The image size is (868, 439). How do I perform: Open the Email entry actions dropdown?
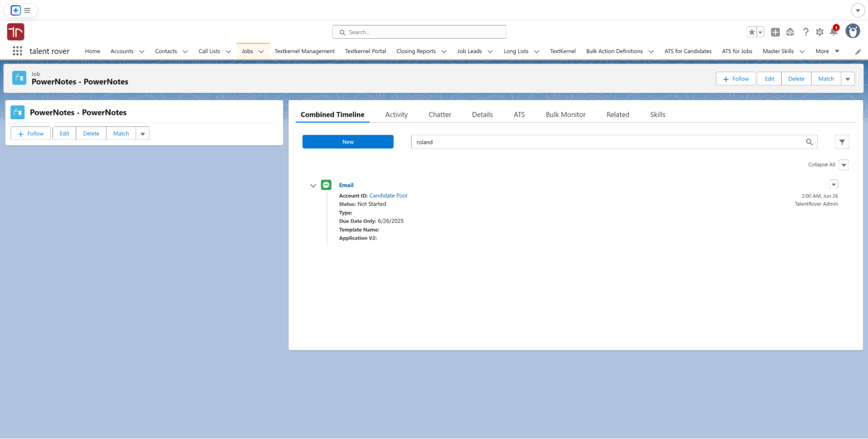coord(833,185)
